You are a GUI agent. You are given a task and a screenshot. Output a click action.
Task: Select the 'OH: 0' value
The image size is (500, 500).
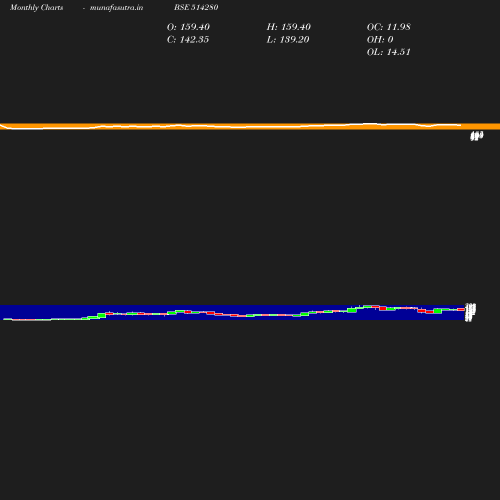click(x=380, y=40)
